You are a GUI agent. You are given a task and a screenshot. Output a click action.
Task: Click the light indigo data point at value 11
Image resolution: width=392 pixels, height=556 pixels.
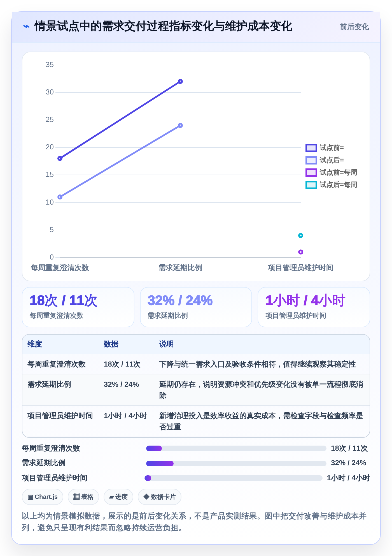pyautogui.click(x=60, y=197)
